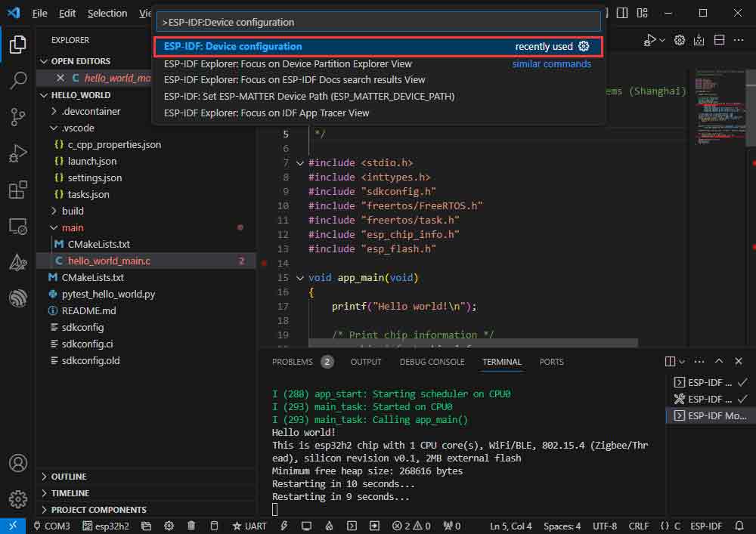
Task: Open the Explorer view in activity bar
Action: pyautogui.click(x=18, y=45)
